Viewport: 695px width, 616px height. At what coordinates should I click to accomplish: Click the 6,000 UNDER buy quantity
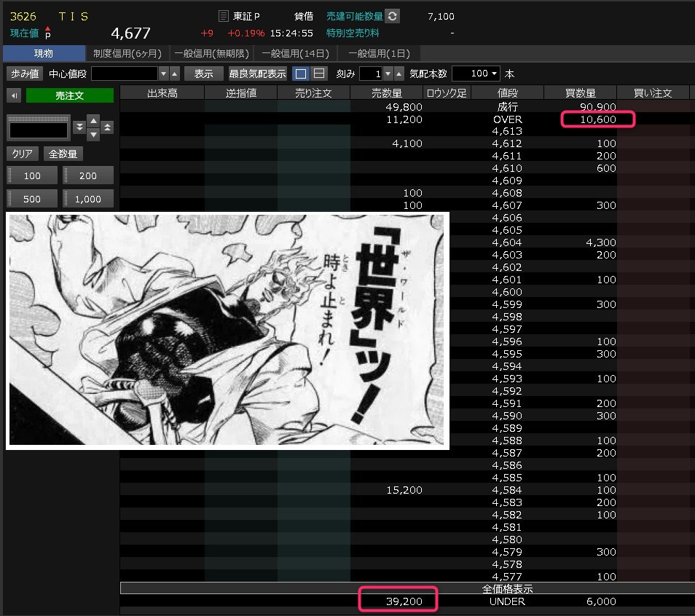coord(601,601)
